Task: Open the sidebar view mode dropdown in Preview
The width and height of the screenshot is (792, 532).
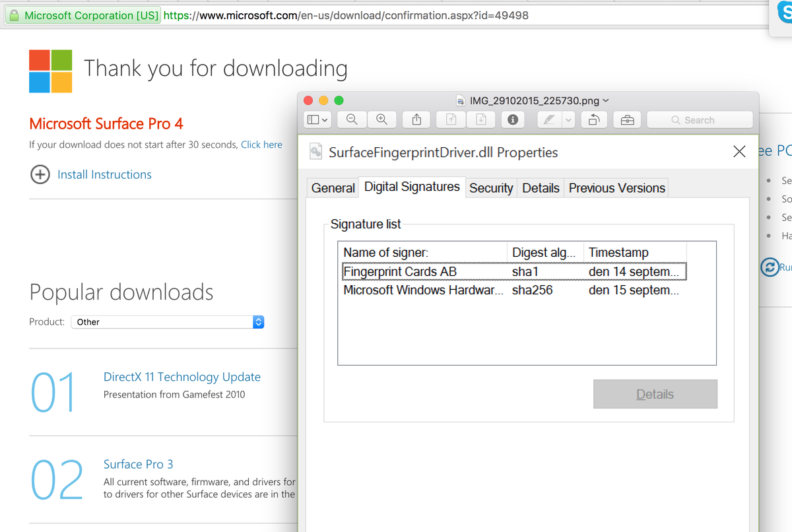Action: (318, 119)
